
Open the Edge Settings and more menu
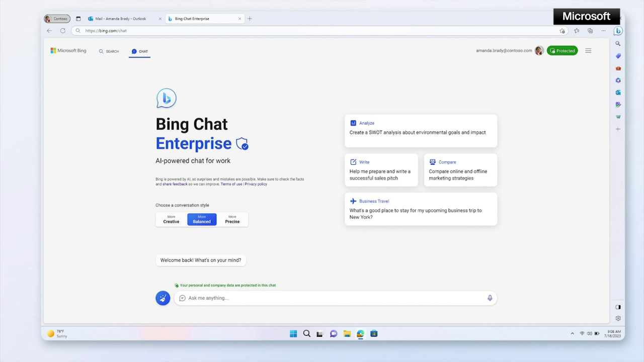pos(603,31)
